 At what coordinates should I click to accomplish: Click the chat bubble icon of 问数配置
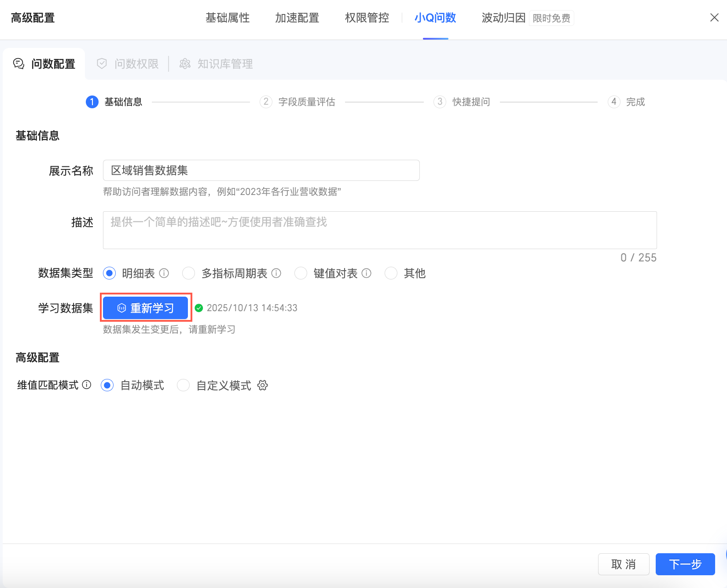(x=18, y=64)
